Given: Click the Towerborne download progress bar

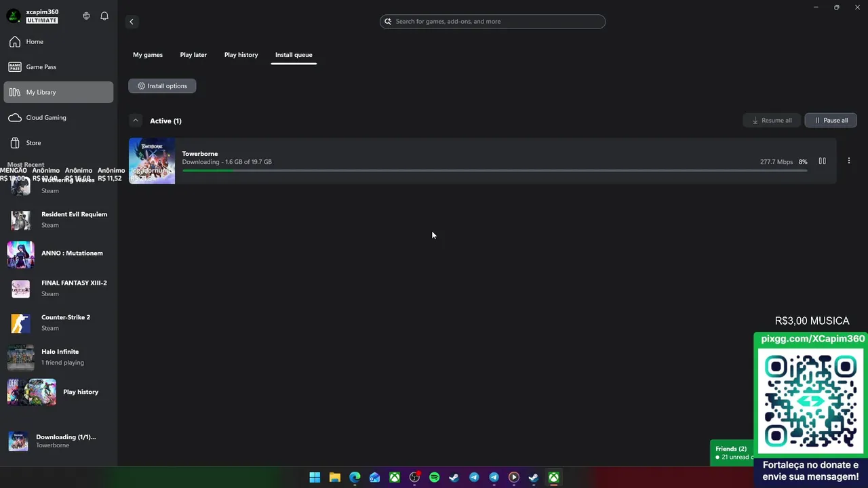Looking at the screenshot, I should tap(494, 170).
